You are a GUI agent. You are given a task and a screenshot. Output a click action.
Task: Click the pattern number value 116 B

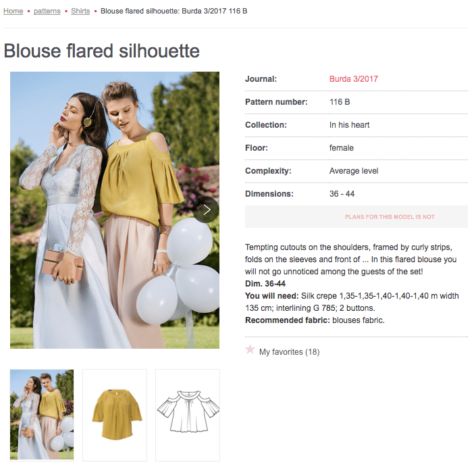340,102
